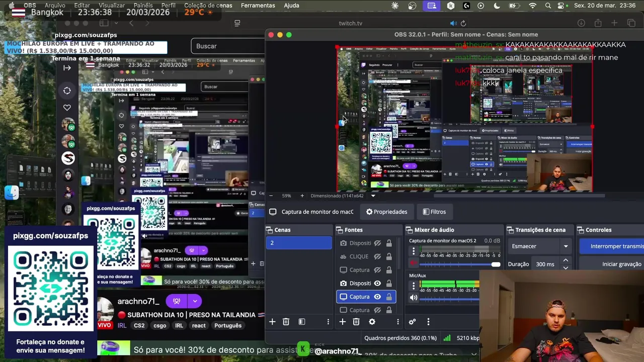This screenshot has height=362, width=644.
Task: Unlock the selected Captura source
Action: pos(389,297)
